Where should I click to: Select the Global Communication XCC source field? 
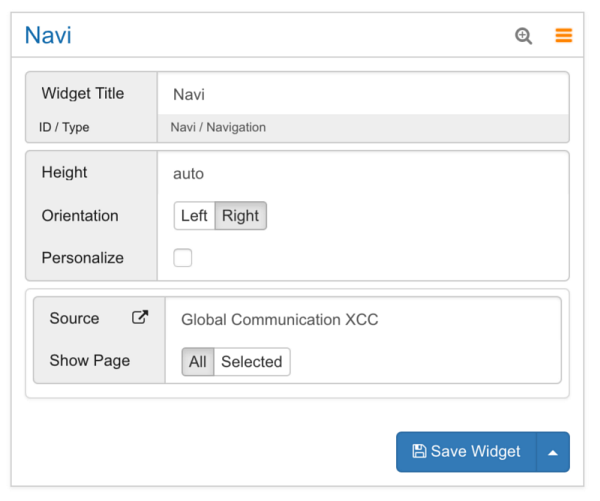click(362, 320)
